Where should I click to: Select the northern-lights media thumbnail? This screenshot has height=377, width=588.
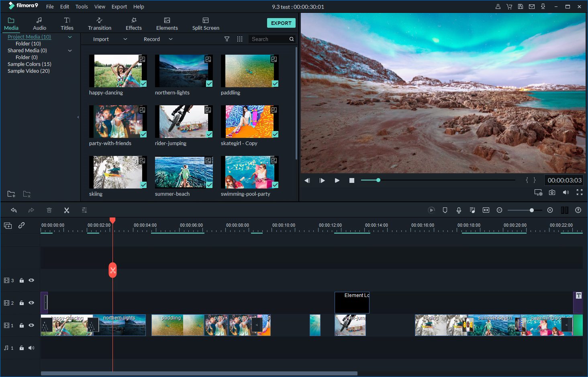pos(184,71)
